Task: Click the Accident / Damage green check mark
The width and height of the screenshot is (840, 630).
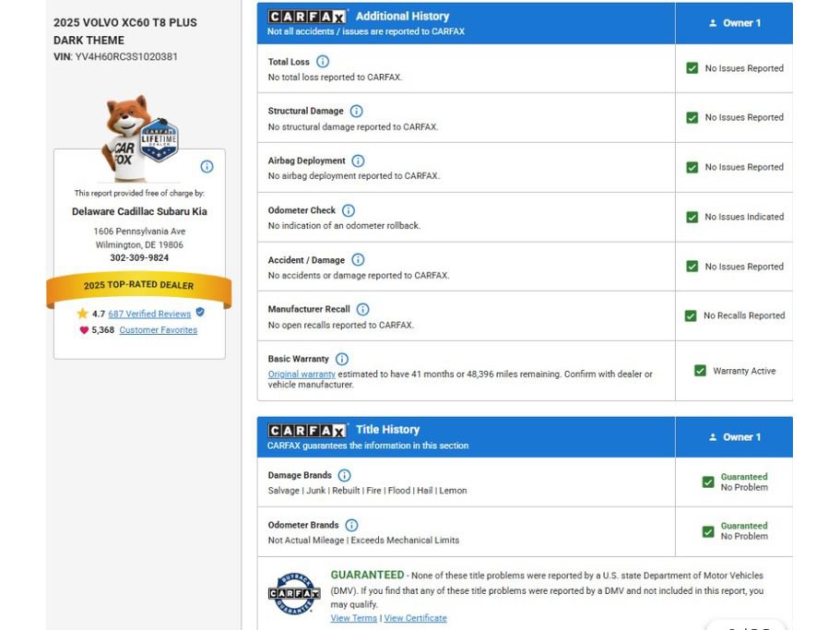Action: 692,267
